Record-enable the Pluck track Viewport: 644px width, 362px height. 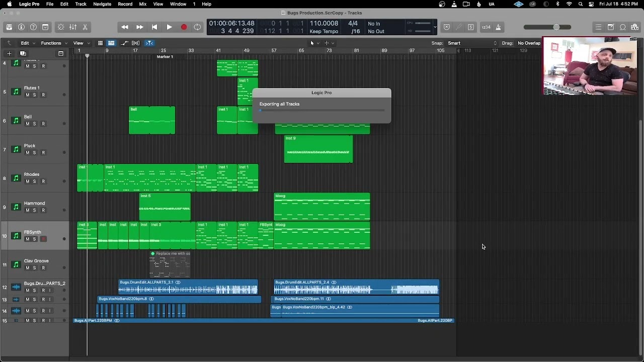pyautogui.click(x=43, y=152)
